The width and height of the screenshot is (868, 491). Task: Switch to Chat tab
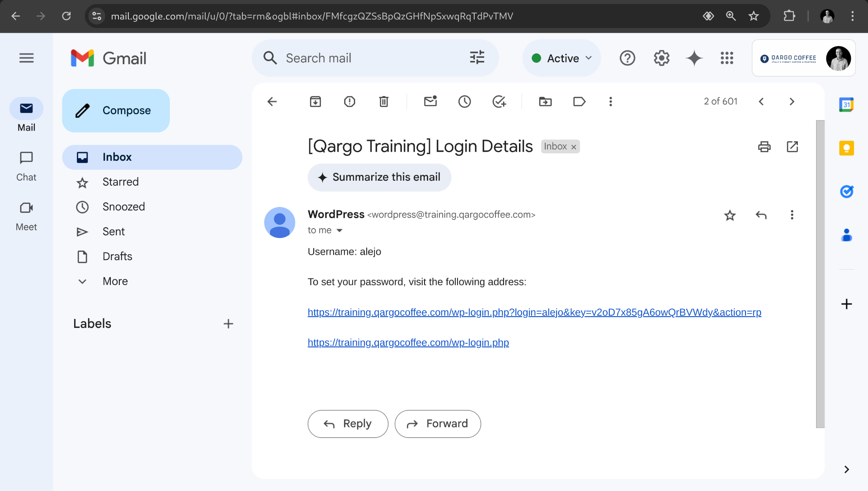click(x=26, y=166)
